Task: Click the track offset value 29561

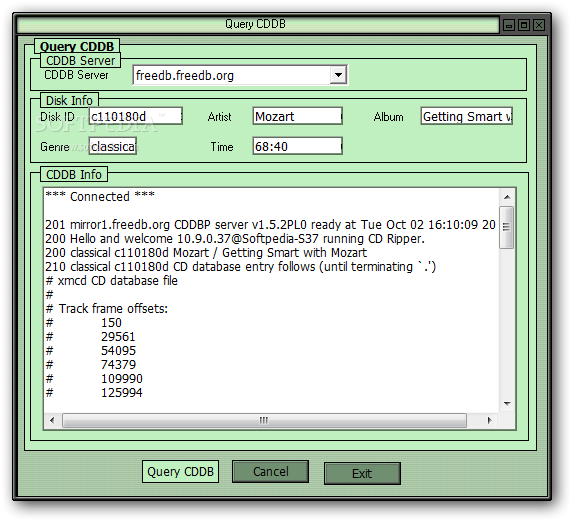Action: [118, 336]
